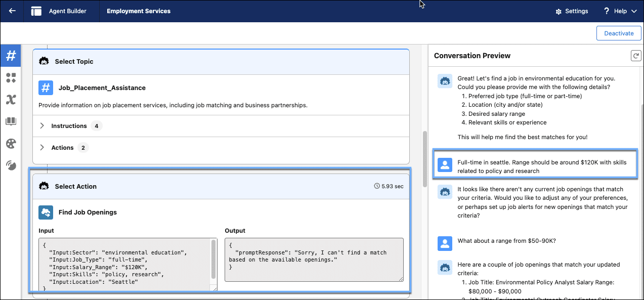Click the Find Job Openings action icon
The image size is (644, 300).
click(46, 212)
